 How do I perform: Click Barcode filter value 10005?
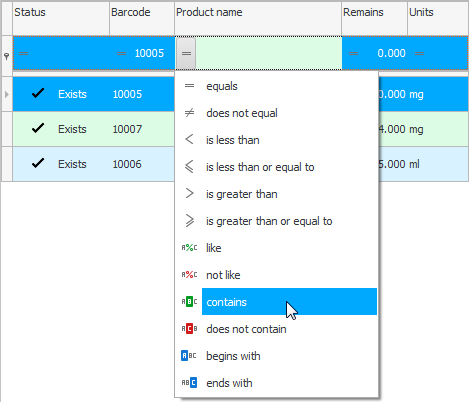[149, 53]
